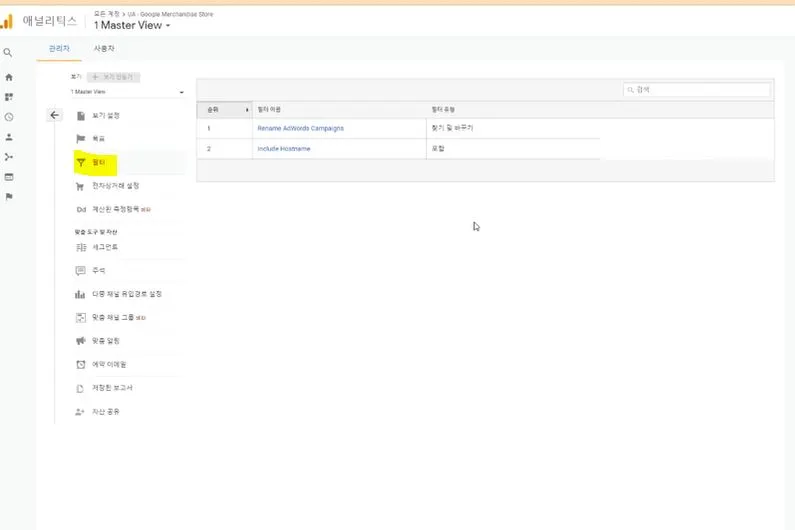Click the Analytics logo icon
This screenshot has height=530, width=795.
[x=7, y=21]
